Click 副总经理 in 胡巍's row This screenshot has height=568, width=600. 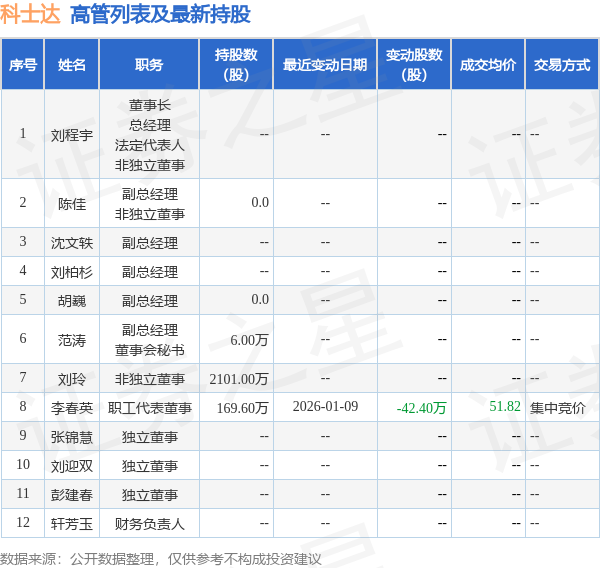point(149,301)
